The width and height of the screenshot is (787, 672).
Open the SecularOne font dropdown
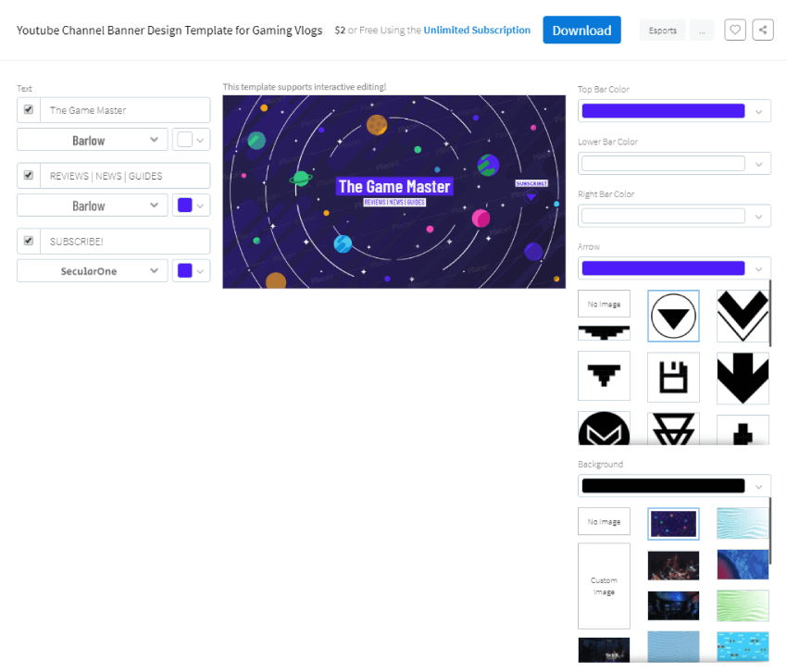pos(92,270)
